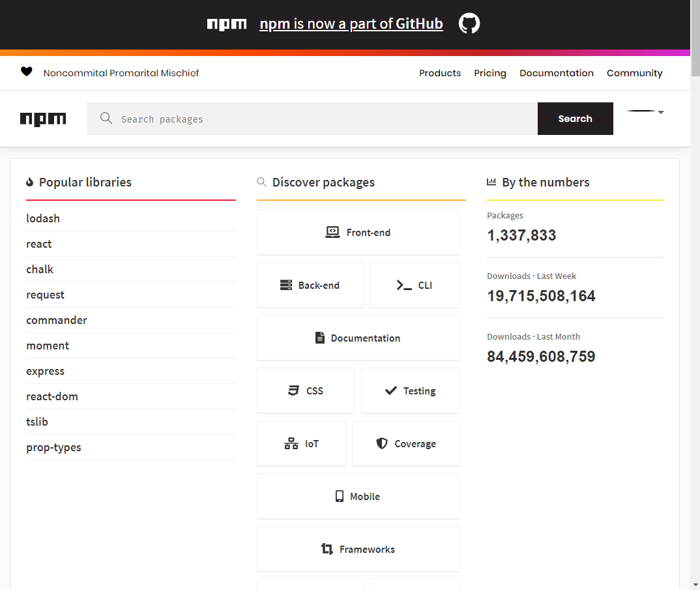Open the request library link
This screenshot has width=700, height=590.
point(45,295)
